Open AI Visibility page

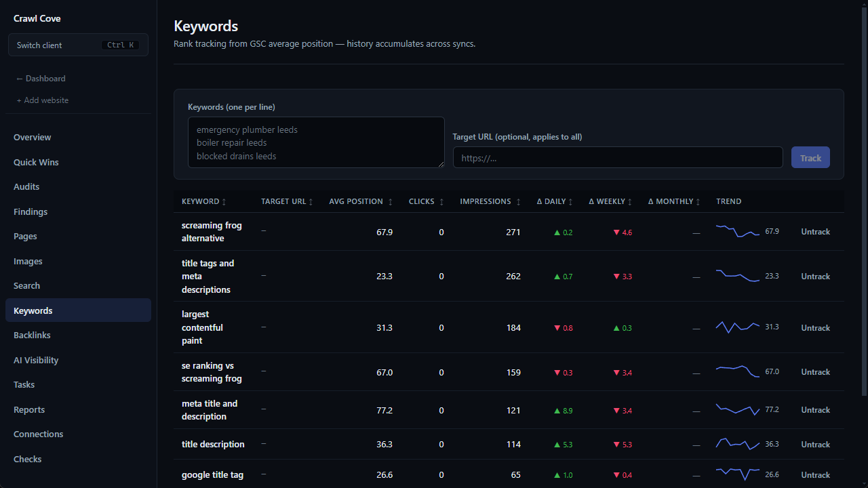point(78,360)
